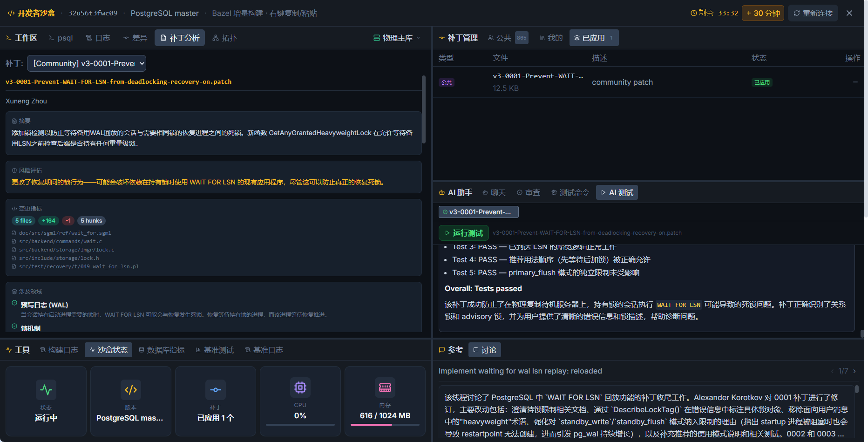Select the 公共 patches tab
Screen dimensions: 868x442
tap(508, 38)
